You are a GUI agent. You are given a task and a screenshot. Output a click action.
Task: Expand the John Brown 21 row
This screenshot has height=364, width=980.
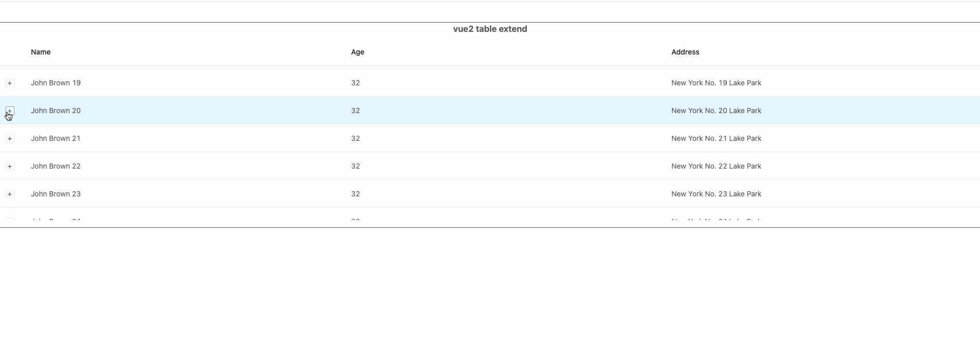[10, 138]
